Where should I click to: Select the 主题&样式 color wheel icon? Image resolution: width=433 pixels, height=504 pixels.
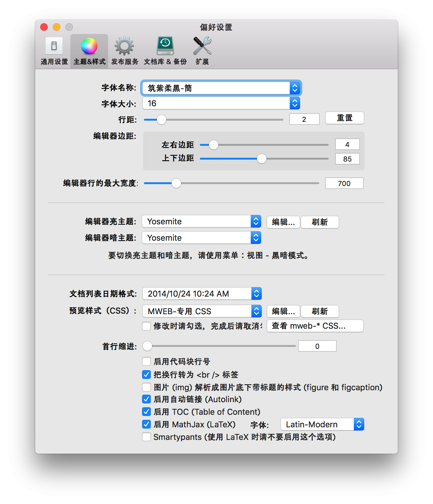click(x=89, y=46)
